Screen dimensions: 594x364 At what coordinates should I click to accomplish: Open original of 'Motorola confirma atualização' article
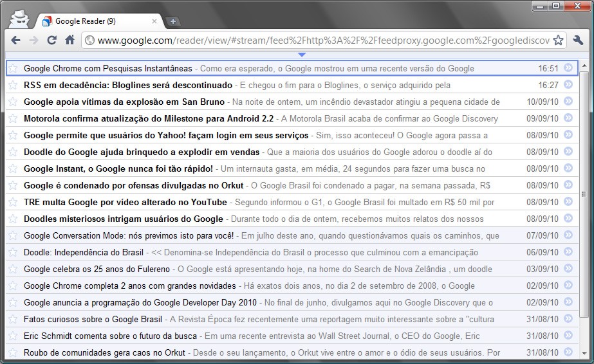(568, 118)
